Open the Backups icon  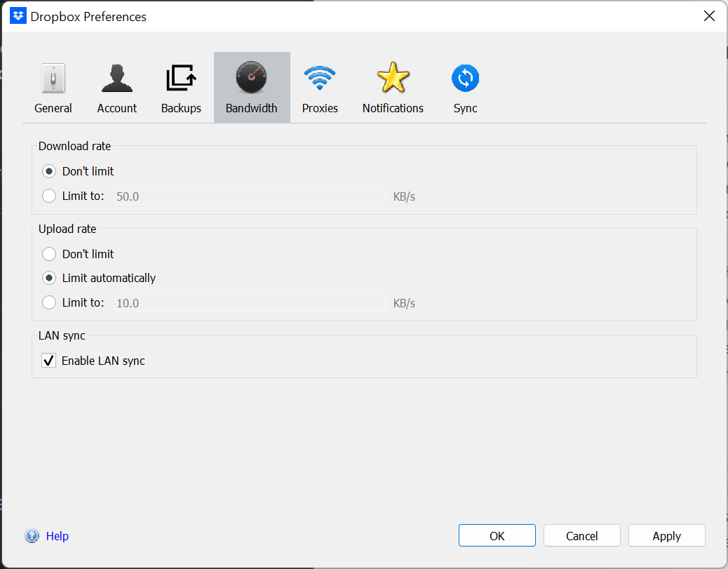click(181, 78)
